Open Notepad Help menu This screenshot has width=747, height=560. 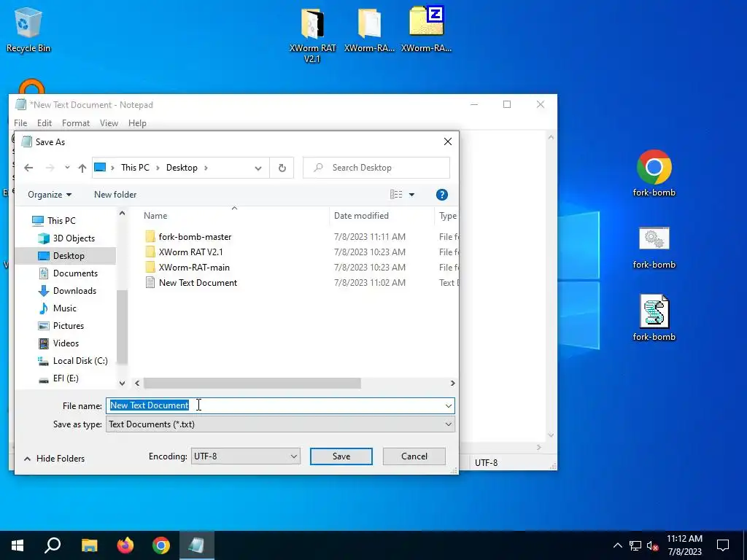(x=137, y=123)
